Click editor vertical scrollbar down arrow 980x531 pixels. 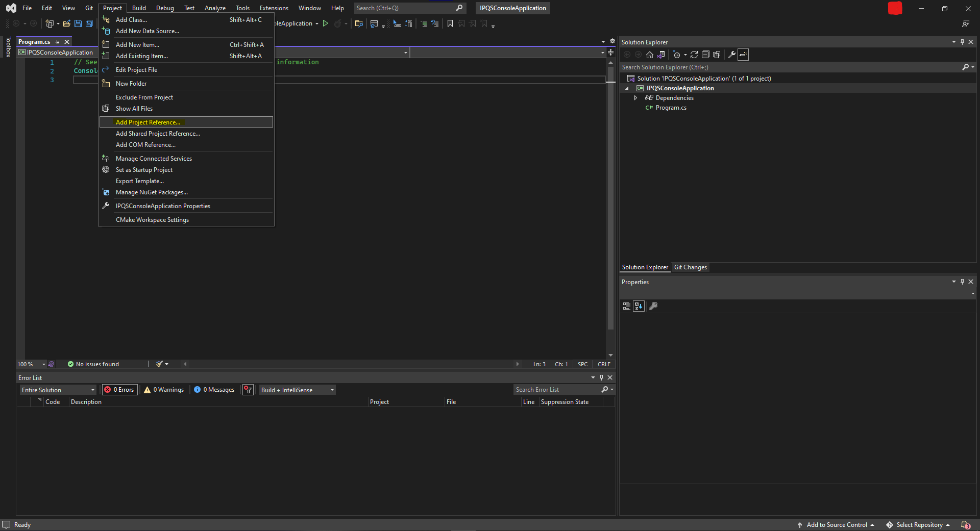610,356
